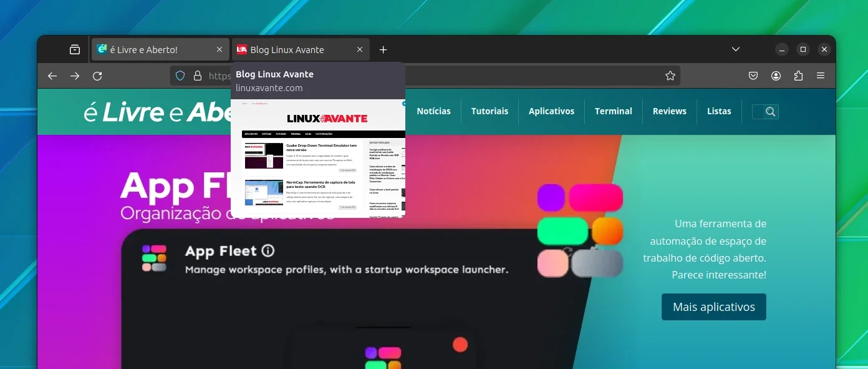Open the Reviews menu item
Screen dimensions: 868x369
[670, 111]
